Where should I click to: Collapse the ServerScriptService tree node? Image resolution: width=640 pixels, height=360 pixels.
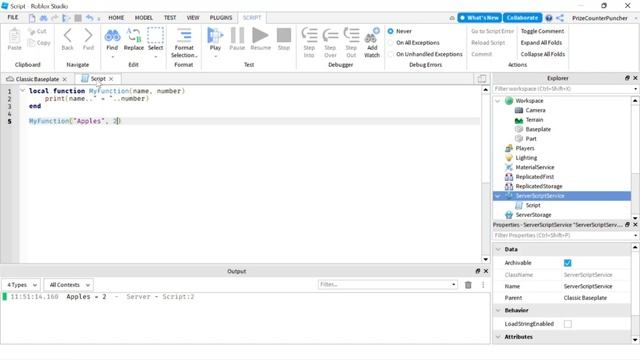(x=498, y=196)
